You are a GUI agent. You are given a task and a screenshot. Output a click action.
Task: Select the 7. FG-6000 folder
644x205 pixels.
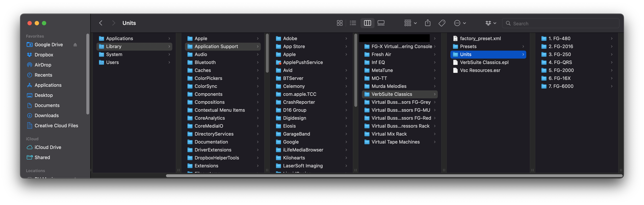click(577, 86)
